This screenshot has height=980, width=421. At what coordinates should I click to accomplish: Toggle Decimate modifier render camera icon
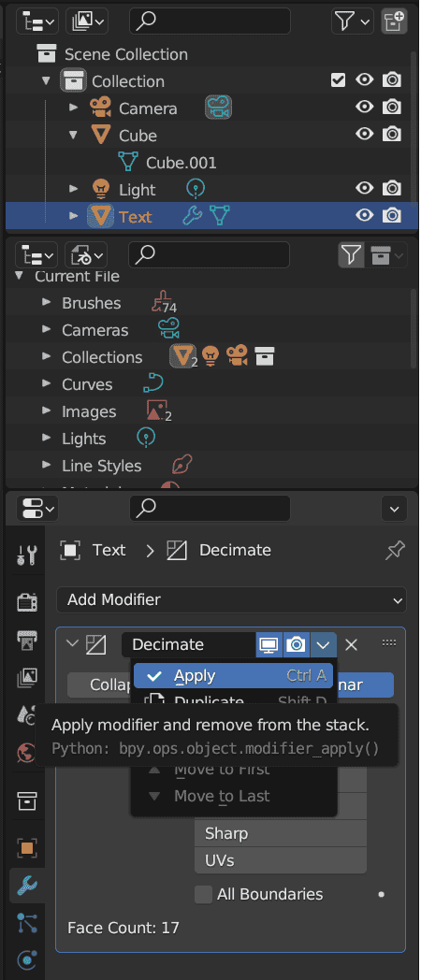tap(296, 644)
